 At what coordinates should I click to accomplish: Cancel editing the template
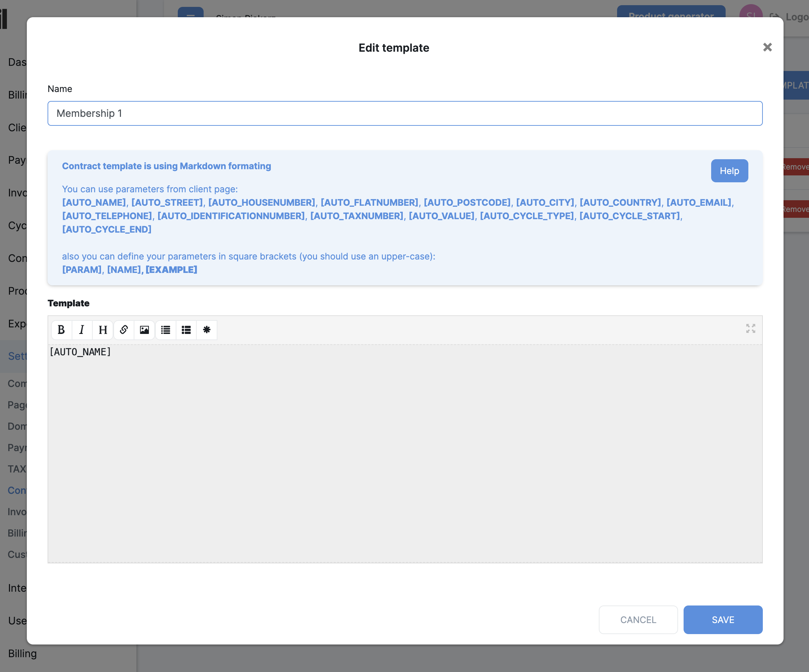click(638, 620)
